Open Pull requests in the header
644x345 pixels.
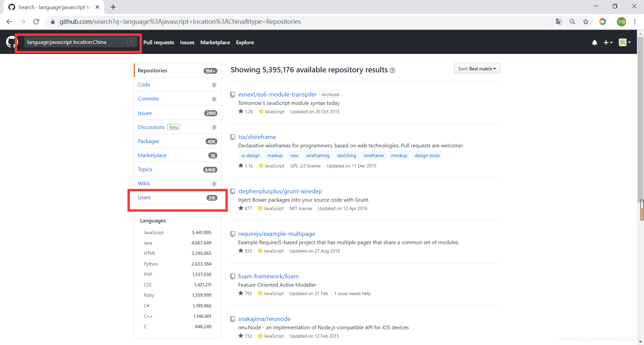point(159,43)
